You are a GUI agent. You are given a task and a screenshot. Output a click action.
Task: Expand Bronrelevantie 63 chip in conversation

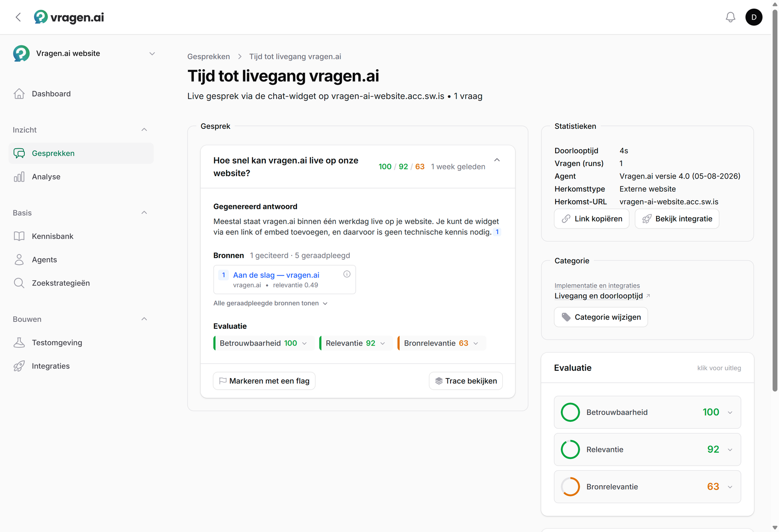(441, 343)
